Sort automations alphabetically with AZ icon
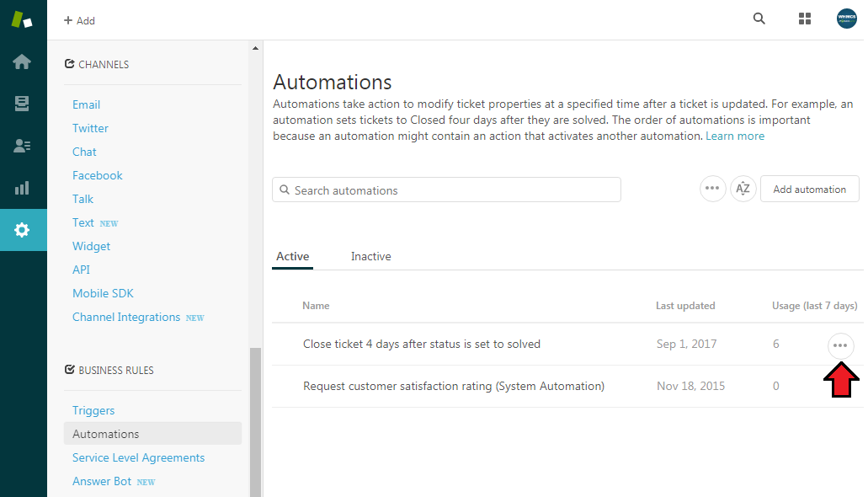868x497 pixels. 743,189
